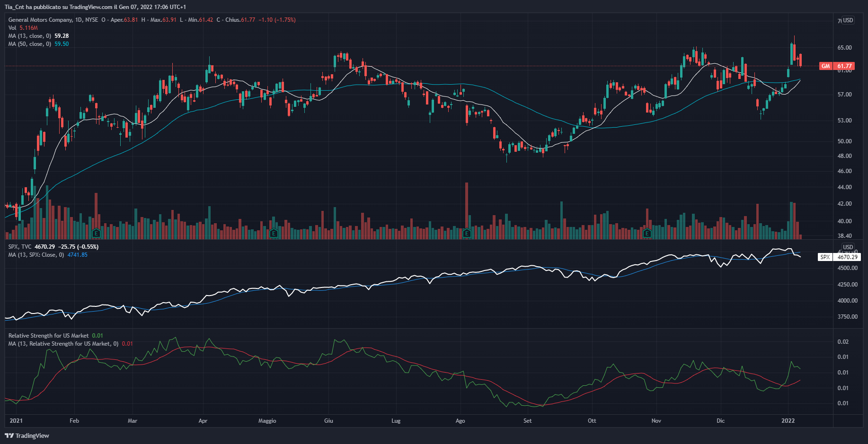Click the 57.00 price scale label
Viewport: 868px width, 444px height.
[x=844, y=95]
